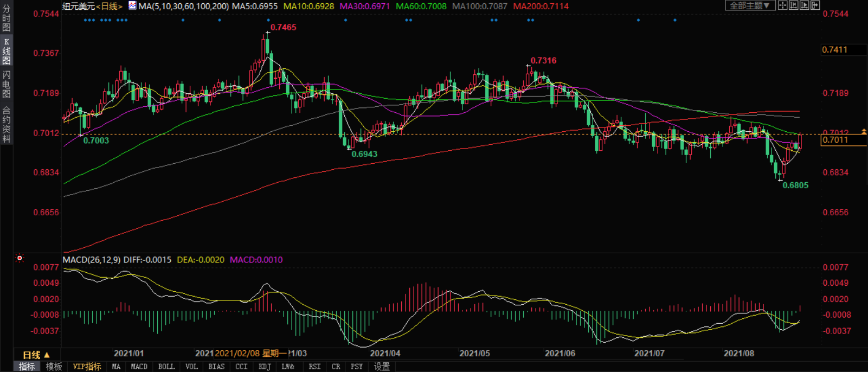Open the 设置 indicator settings
The width and height of the screenshot is (868, 372).
(x=382, y=367)
